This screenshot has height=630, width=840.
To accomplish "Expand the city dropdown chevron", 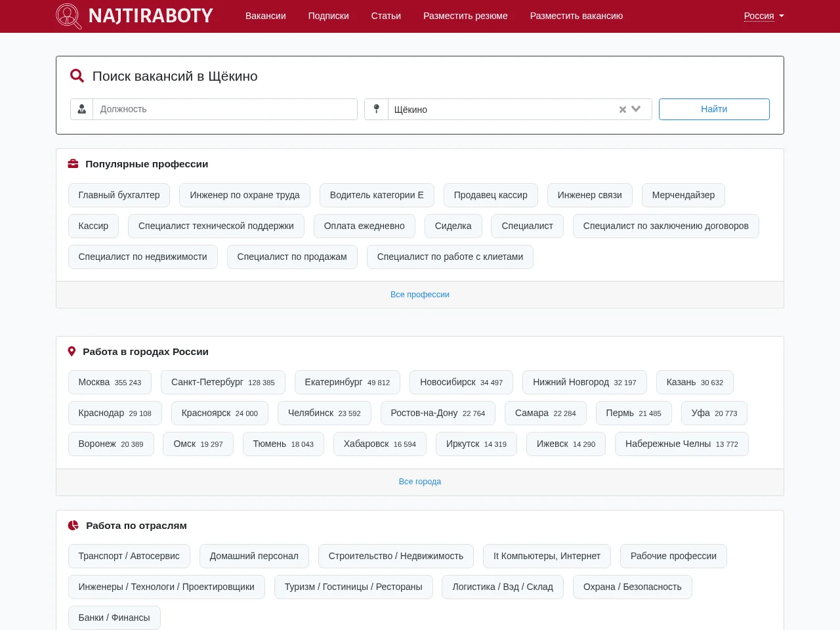I will click(636, 109).
